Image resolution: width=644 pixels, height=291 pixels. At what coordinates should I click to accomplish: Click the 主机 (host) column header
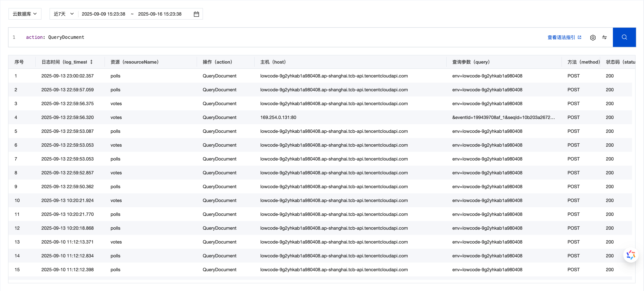[273, 62]
